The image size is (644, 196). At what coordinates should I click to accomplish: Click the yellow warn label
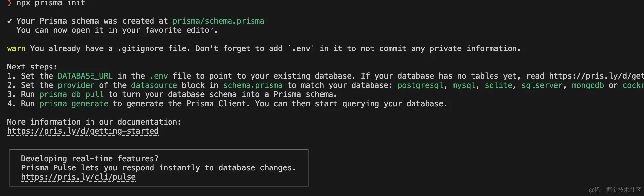tap(16, 49)
